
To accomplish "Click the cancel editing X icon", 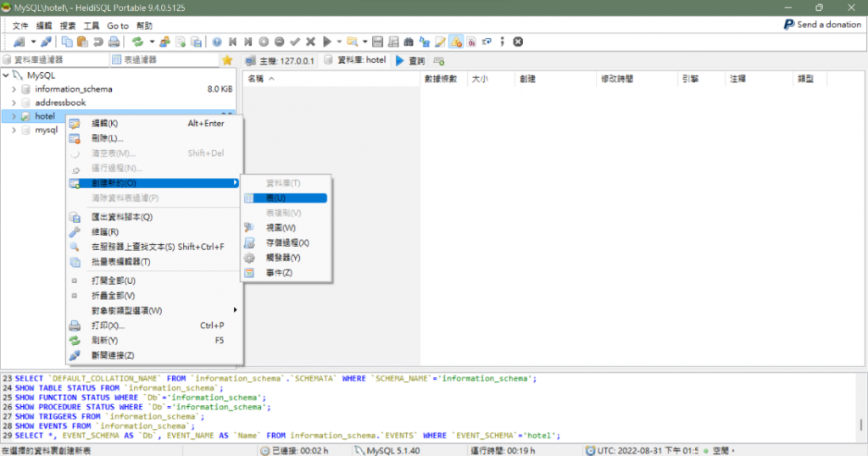I will pyautogui.click(x=310, y=42).
